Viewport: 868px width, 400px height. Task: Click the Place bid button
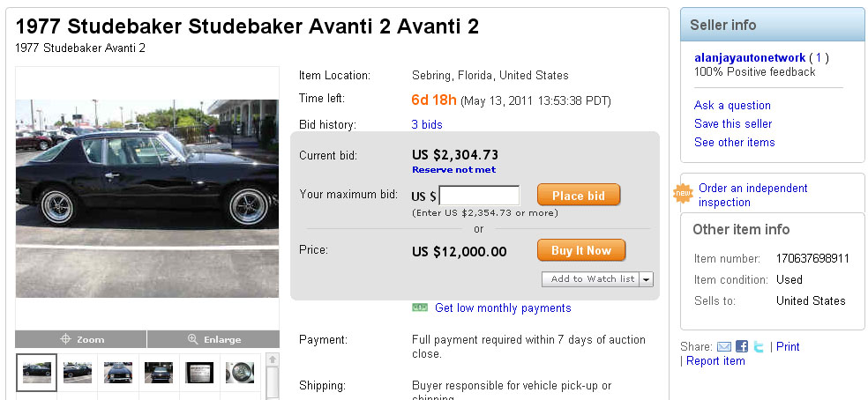point(578,195)
